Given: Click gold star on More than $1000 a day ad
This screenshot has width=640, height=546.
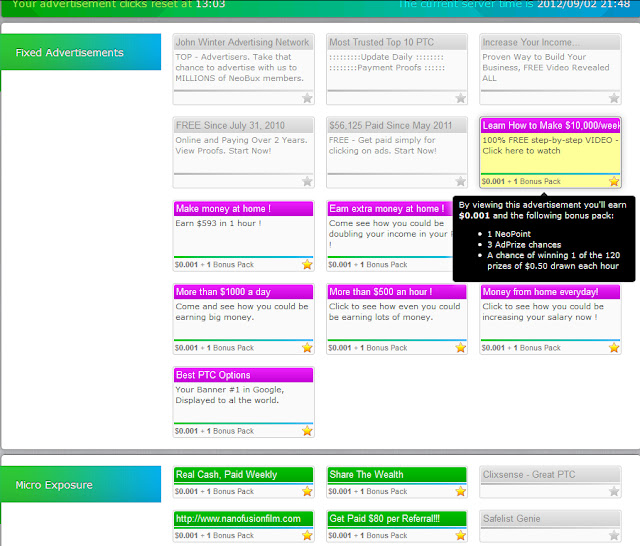Looking at the screenshot, I should (307, 348).
